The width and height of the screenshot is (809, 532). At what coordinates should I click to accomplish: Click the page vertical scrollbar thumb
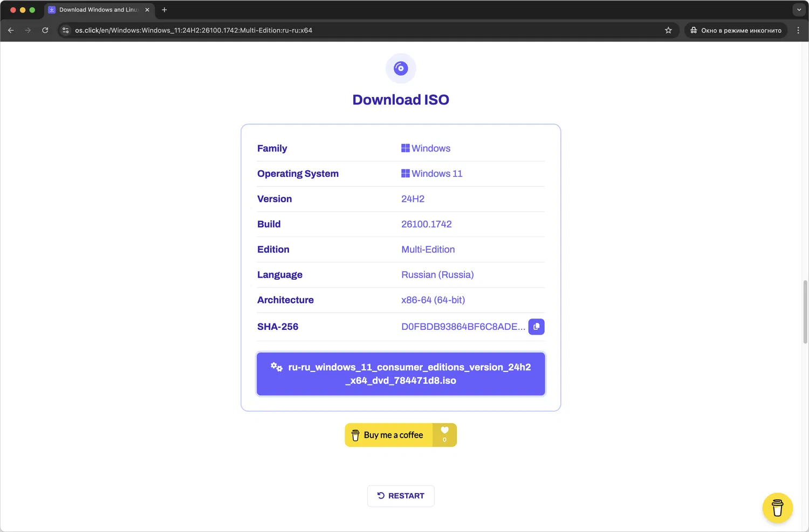805,312
